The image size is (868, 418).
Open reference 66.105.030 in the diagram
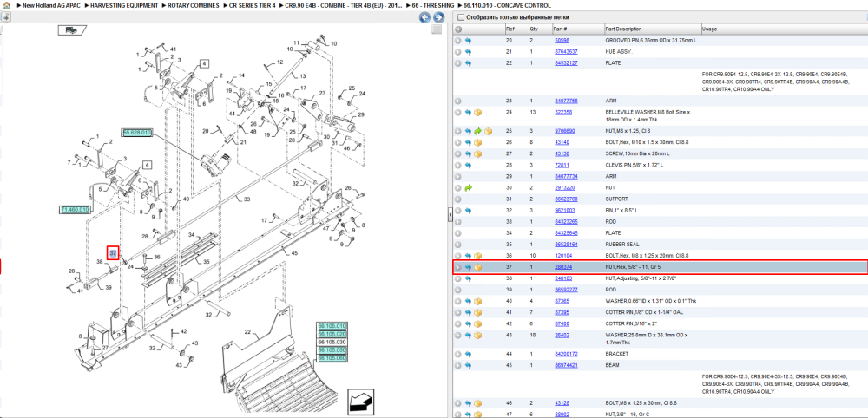332,343
